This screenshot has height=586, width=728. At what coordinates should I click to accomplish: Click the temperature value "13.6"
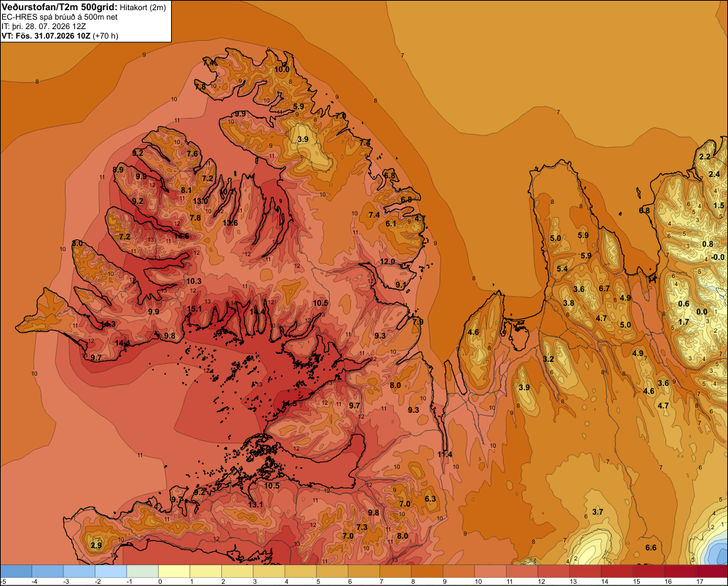(230, 223)
